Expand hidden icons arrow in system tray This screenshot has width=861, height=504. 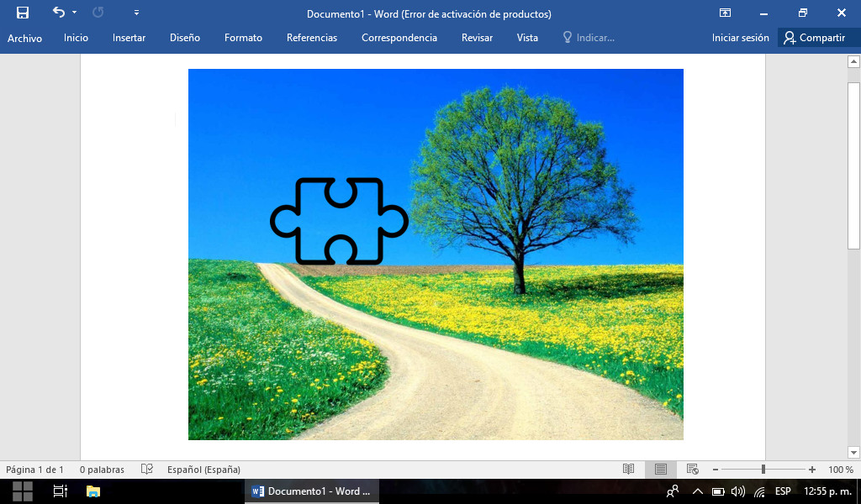697,491
